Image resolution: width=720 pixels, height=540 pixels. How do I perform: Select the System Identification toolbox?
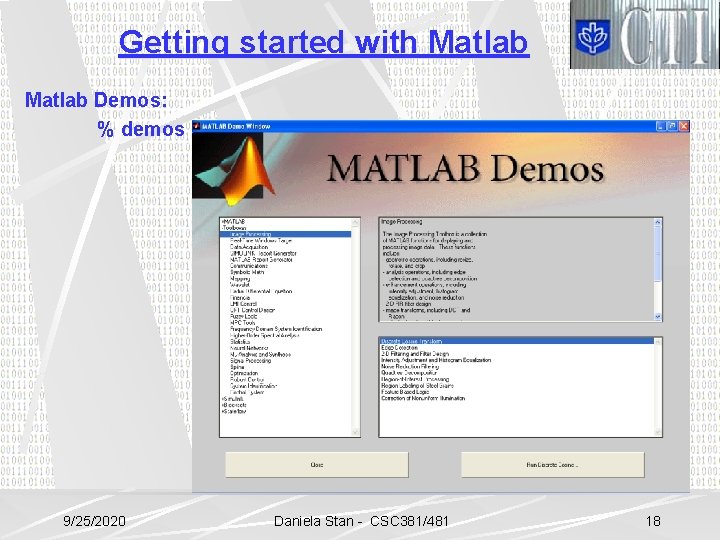click(253, 386)
